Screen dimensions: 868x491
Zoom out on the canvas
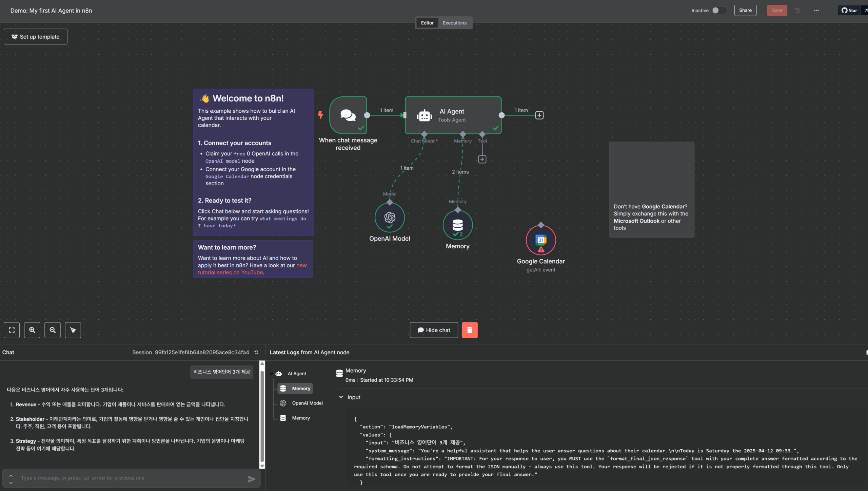[53, 330]
